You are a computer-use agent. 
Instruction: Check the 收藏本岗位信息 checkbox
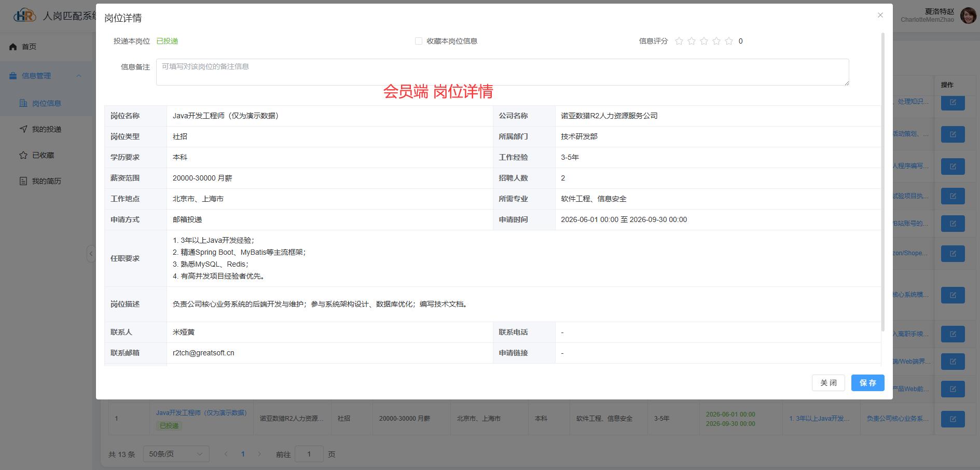coord(419,41)
